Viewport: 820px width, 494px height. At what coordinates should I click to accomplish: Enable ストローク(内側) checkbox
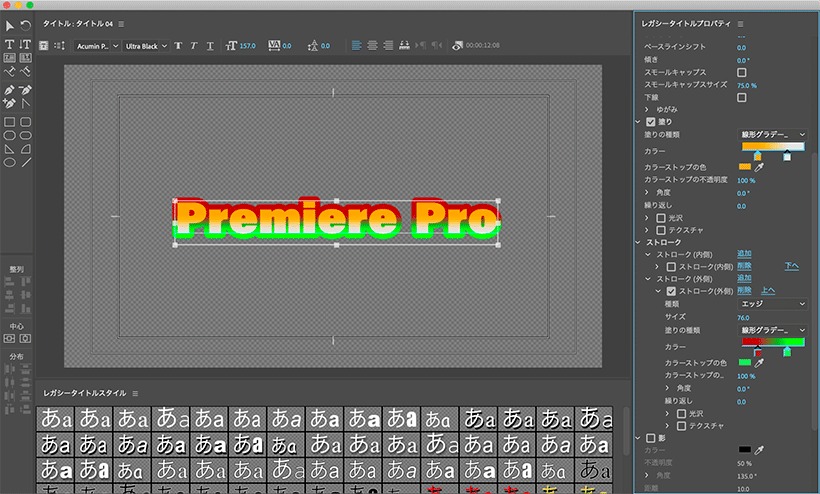point(671,267)
